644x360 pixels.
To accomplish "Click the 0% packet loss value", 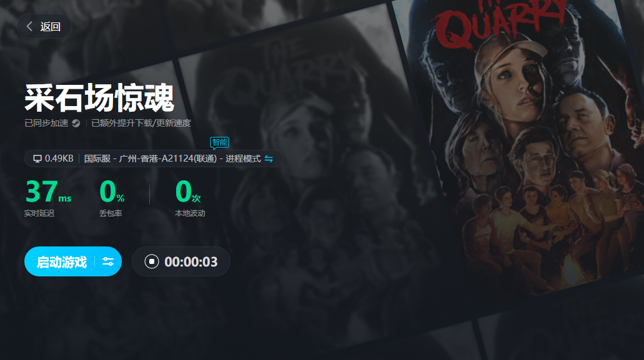I will pyautogui.click(x=112, y=192).
